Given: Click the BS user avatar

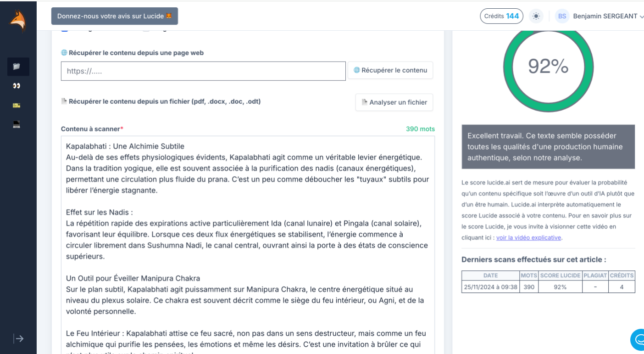Looking at the screenshot, I should 562,16.
